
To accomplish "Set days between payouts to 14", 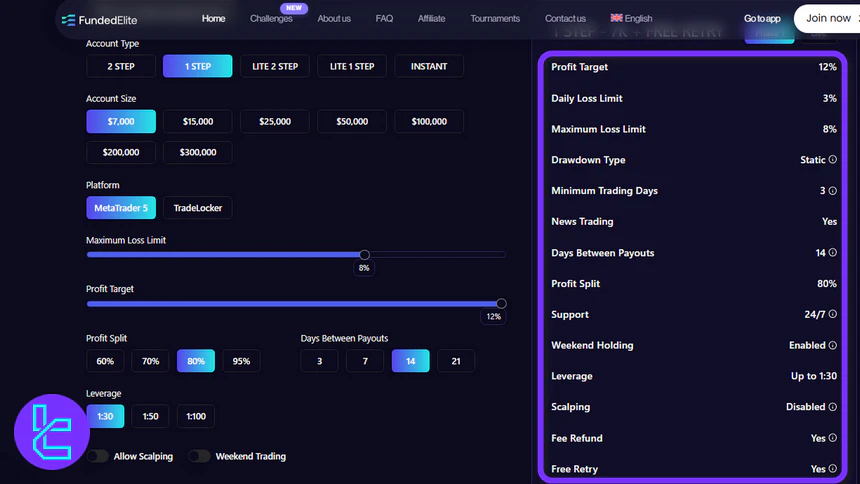I will click(410, 361).
